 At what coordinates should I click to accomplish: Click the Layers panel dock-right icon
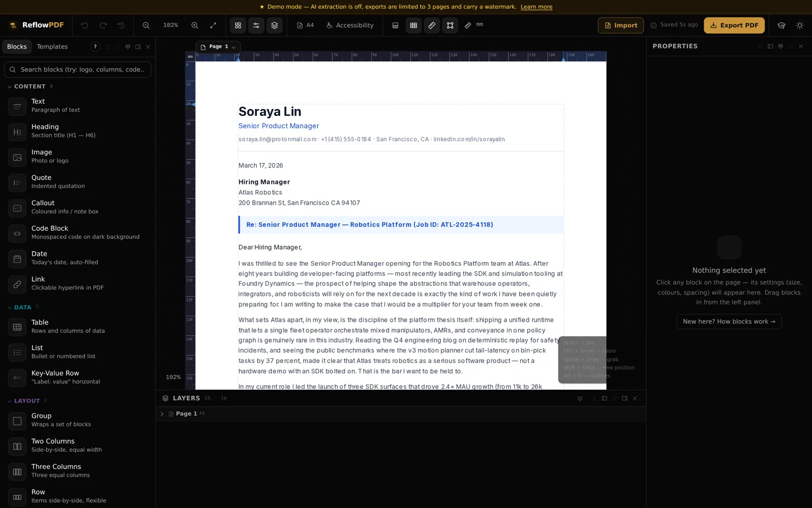[625, 398]
